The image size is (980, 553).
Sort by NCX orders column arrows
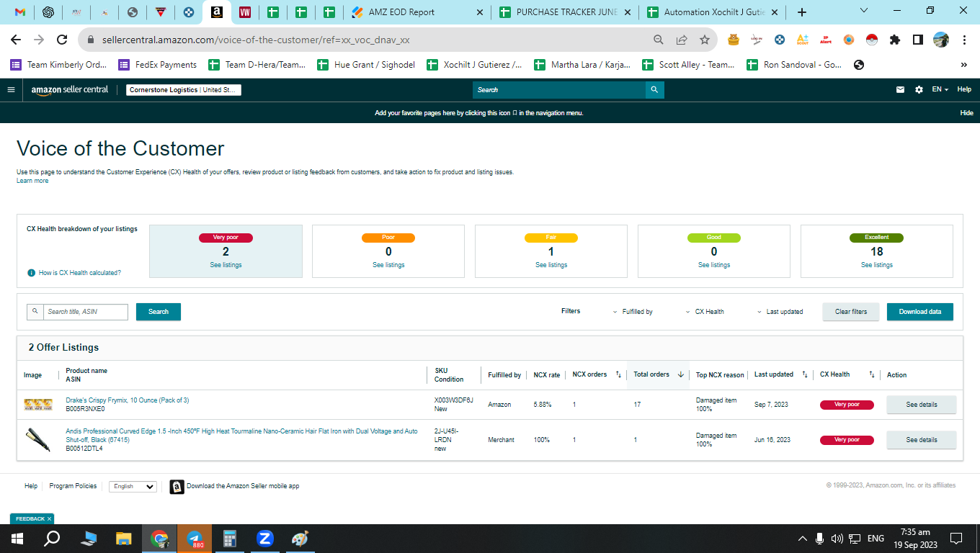coord(618,374)
